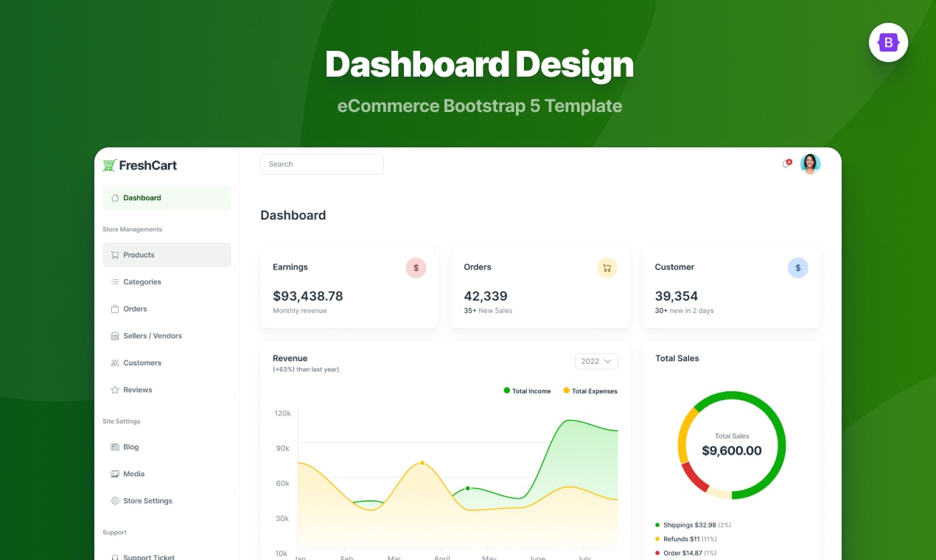The width and height of the screenshot is (936, 560).
Task: Click the $93,438.78 earnings value
Action: click(x=308, y=296)
